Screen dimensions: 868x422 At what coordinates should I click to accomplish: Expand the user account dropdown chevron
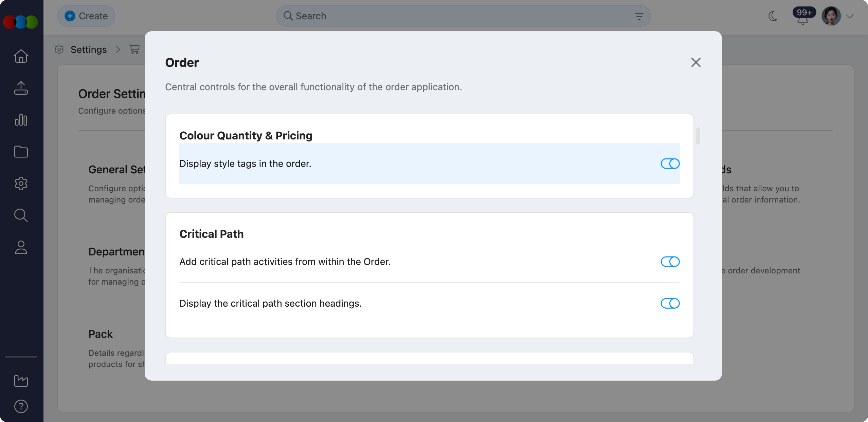tap(850, 16)
